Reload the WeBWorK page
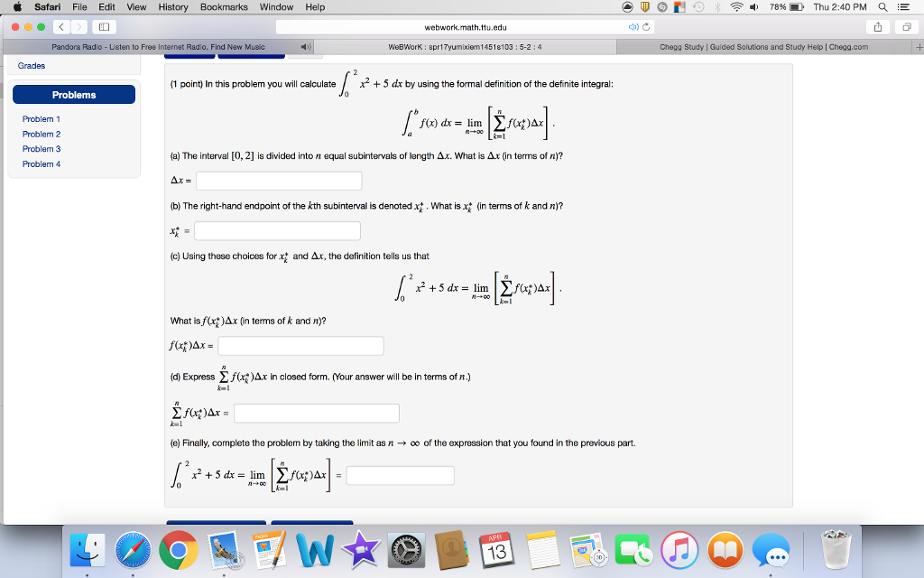 646,27
